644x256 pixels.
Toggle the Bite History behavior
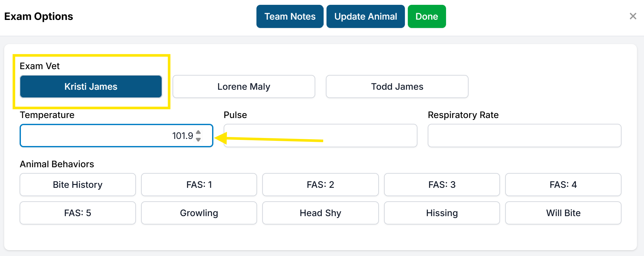tap(77, 185)
